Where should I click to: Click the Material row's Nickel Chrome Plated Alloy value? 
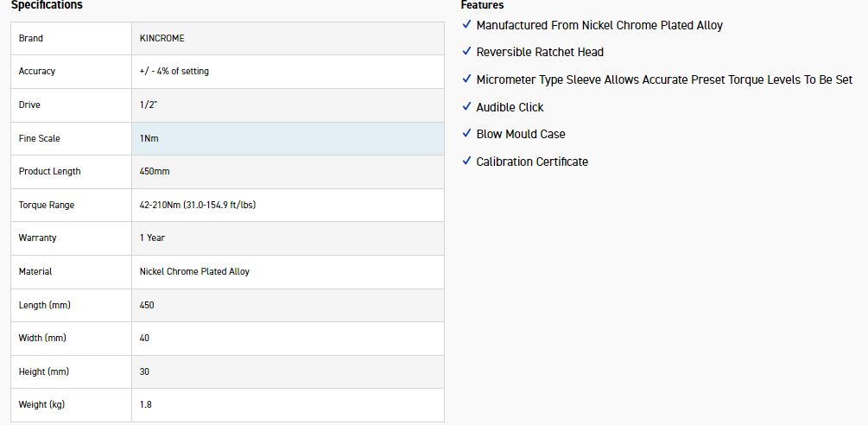(194, 271)
